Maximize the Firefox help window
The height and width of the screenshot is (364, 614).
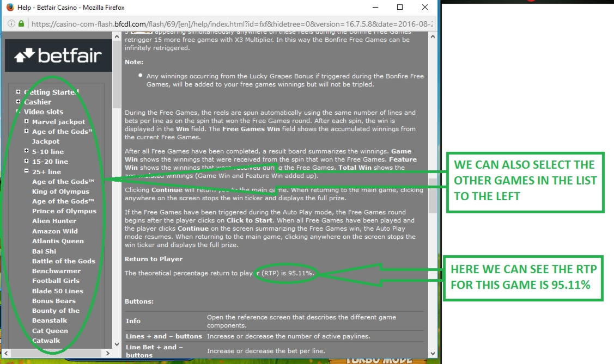400,7
